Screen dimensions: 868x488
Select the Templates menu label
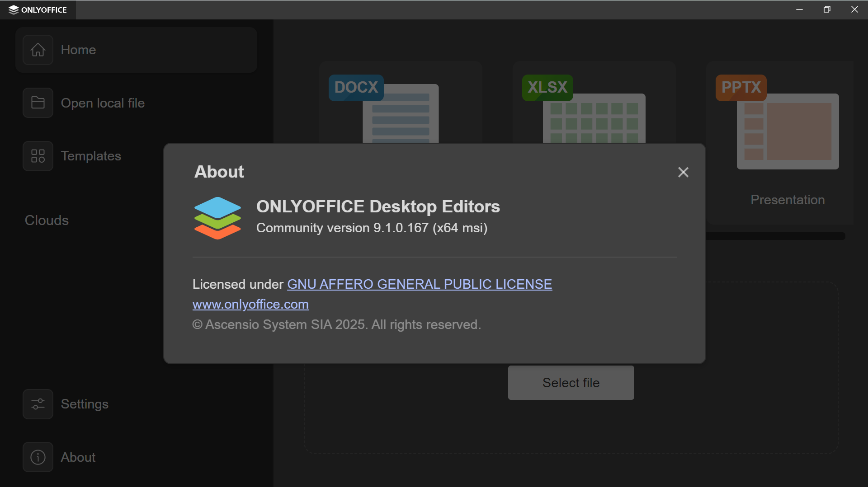pyautogui.click(x=91, y=156)
